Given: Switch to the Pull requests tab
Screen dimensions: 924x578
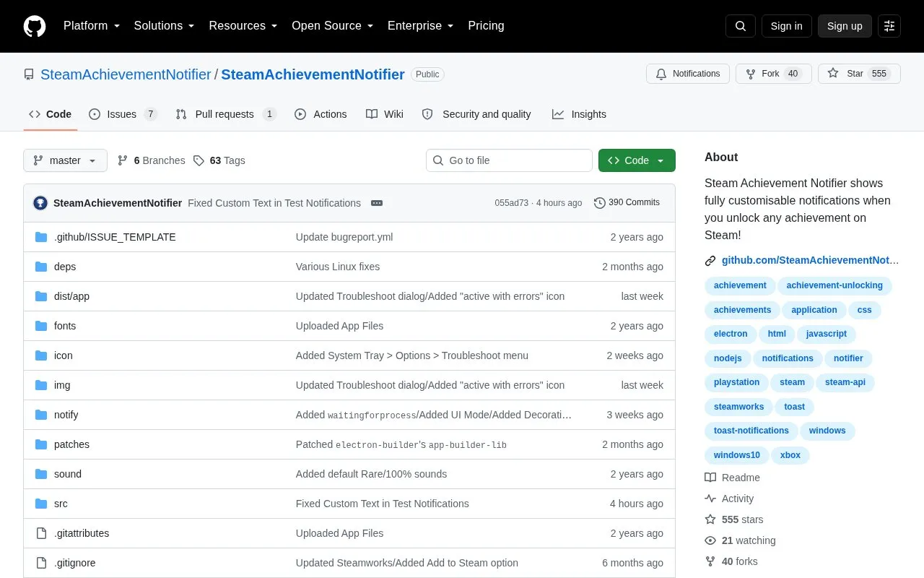Looking at the screenshot, I should pyautogui.click(x=226, y=114).
